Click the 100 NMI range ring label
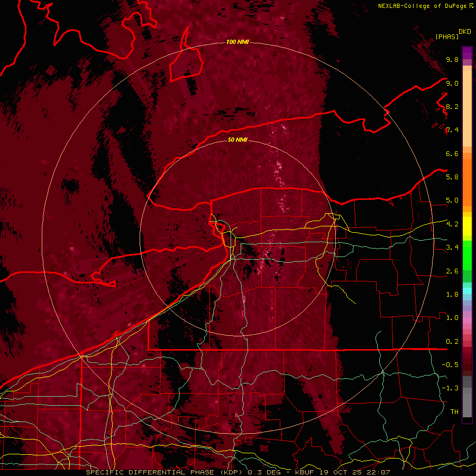This screenshot has height=476, width=476. click(x=237, y=42)
